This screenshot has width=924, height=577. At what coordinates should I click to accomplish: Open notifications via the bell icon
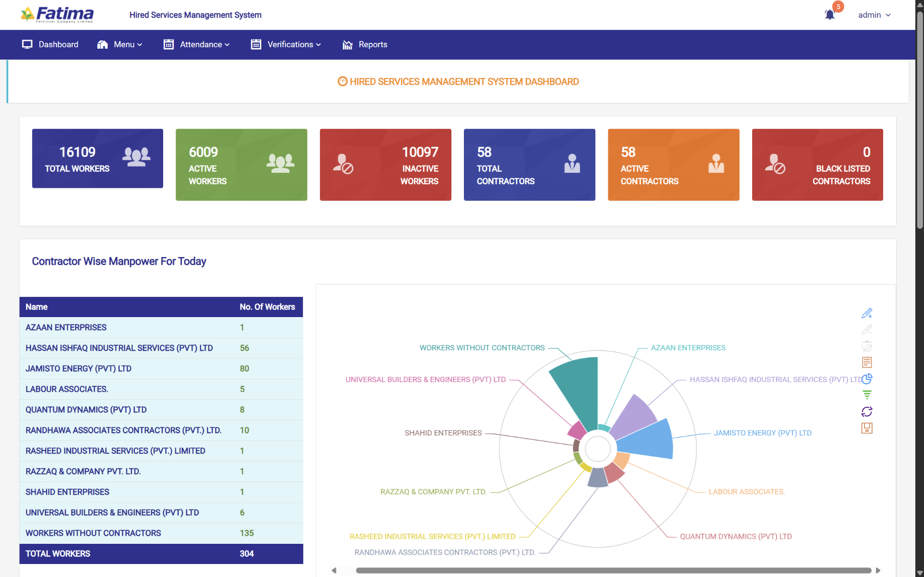[829, 15]
